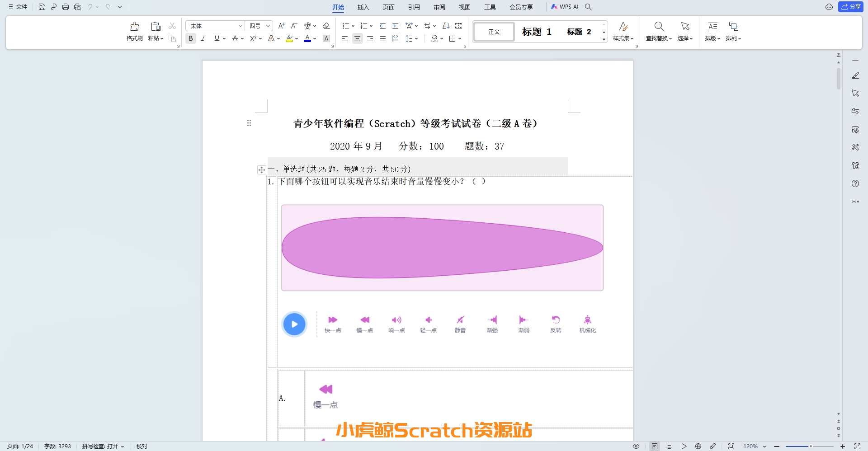Toggle Underline formatting
Viewport: 868px width, 451px height.
(x=217, y=38)
